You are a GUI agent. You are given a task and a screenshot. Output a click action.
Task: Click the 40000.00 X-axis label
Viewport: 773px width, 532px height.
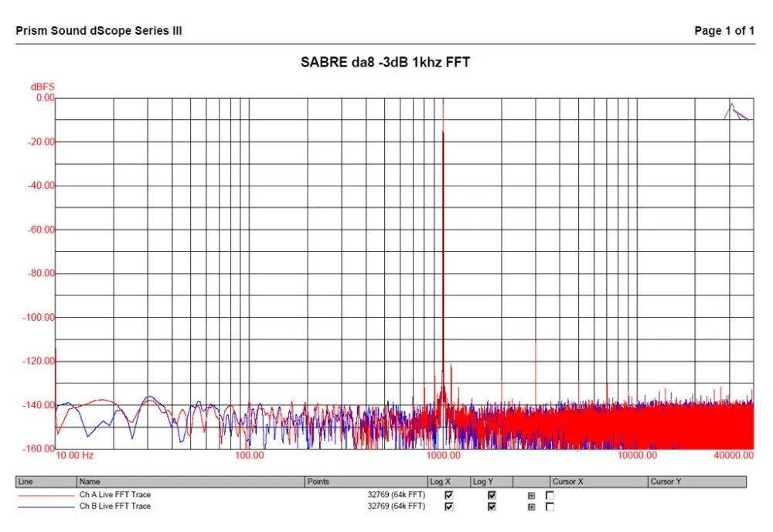point(734,455)
